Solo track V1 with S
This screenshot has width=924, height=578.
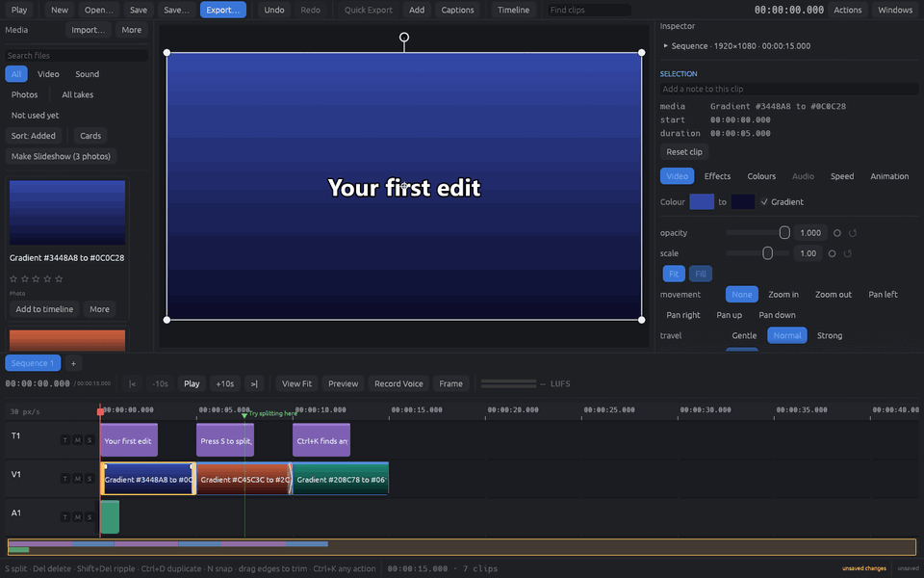click(90, 479)
